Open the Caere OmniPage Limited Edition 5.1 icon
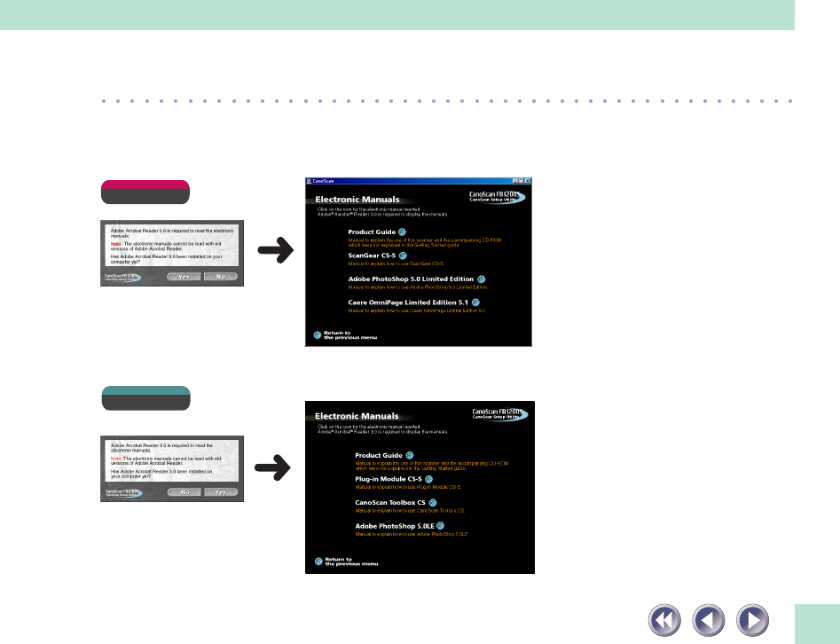This screenshot has width=840, height=644. [x=475, y=302]
